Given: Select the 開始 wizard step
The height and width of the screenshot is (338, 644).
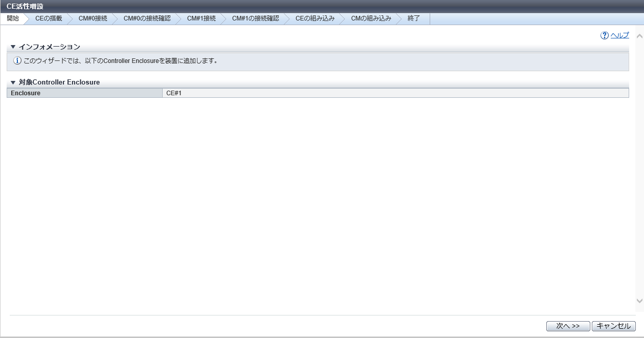Looking at the screenshot, I should (x=13, y=18).
